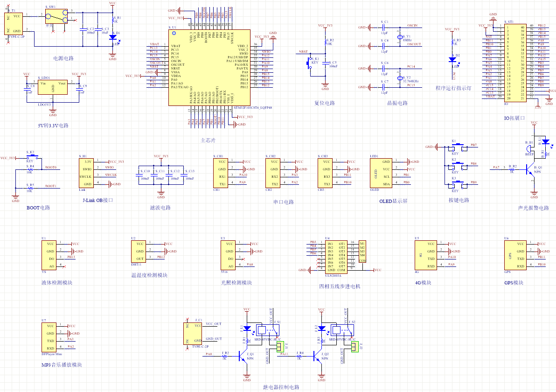556x392 pixels.
Task: Select the B_Q1 NPN transistor in alarm circuit
Action: [530, 169]
